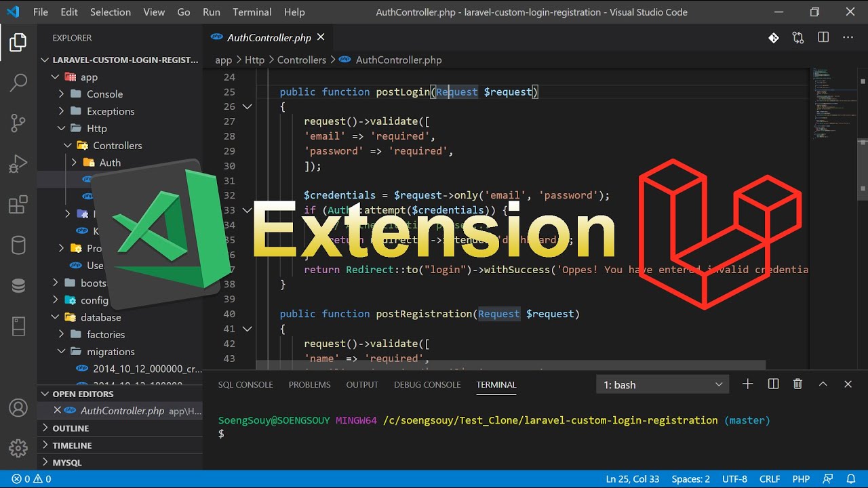
Task: Expand the config folder
Action: coord(56,300)
